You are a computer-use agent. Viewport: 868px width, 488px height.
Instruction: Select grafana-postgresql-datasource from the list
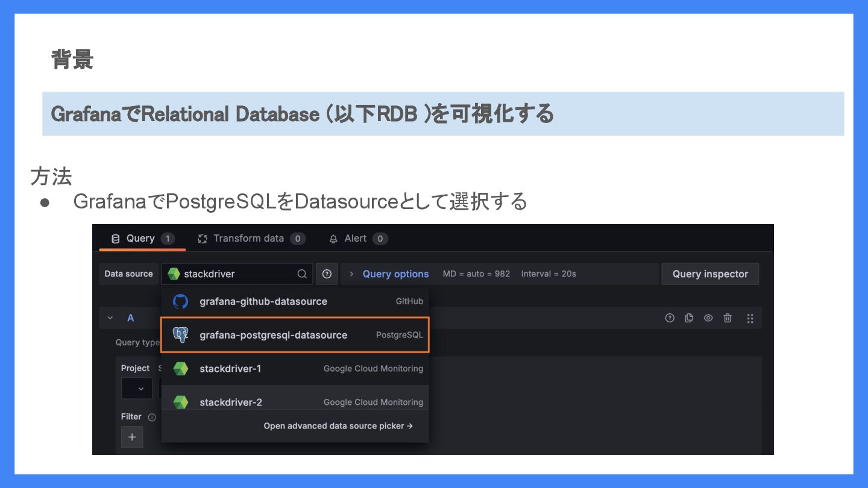click(x=295, y=335)
